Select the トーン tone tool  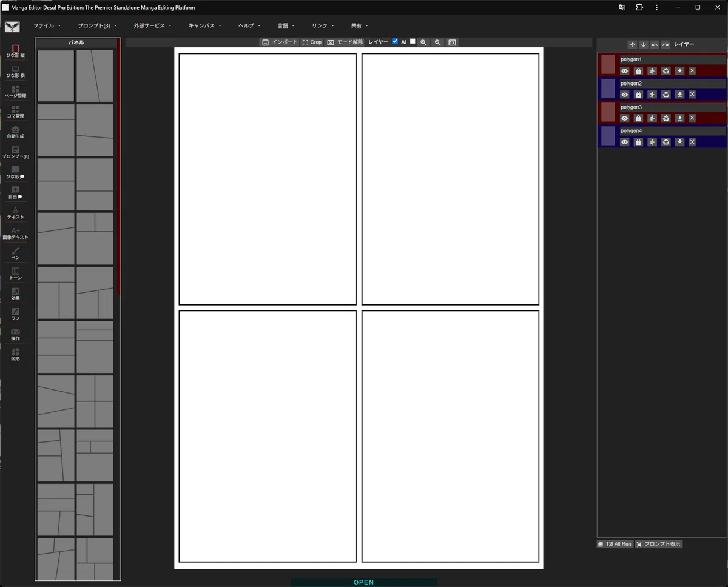pos(15,273)
